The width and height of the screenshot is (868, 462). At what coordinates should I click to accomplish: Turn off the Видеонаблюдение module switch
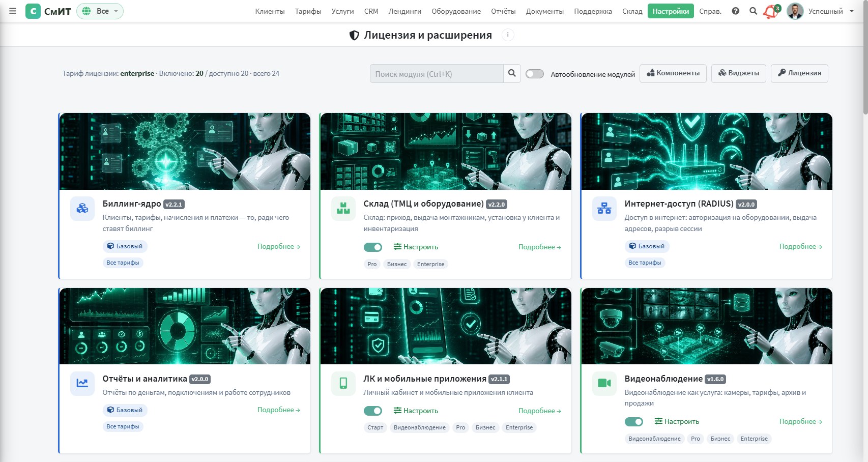coord(634,422)
